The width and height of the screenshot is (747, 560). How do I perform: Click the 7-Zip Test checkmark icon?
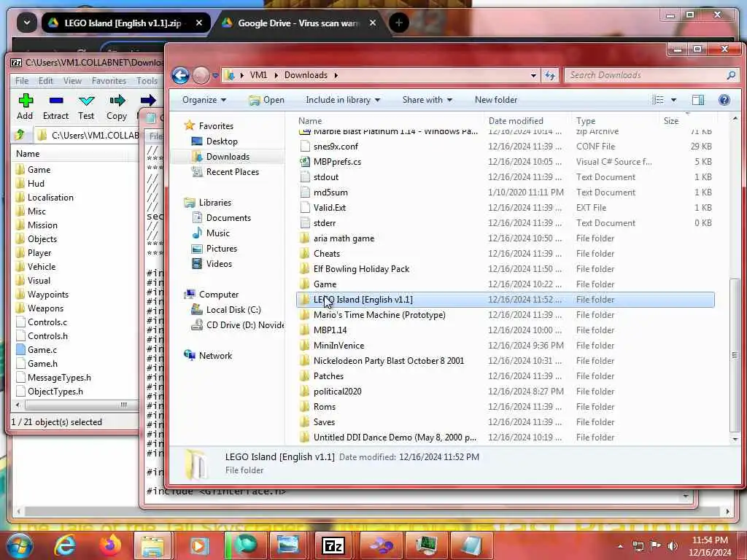point(86,101)
